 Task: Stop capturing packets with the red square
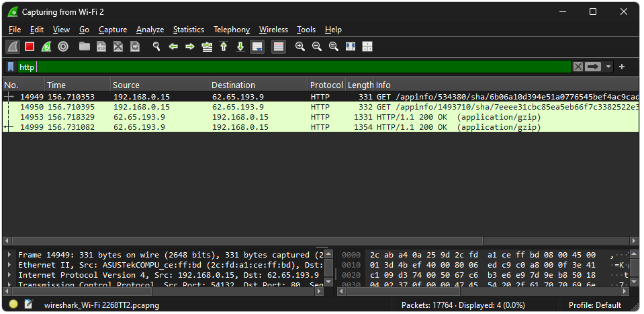coord(30,47)
